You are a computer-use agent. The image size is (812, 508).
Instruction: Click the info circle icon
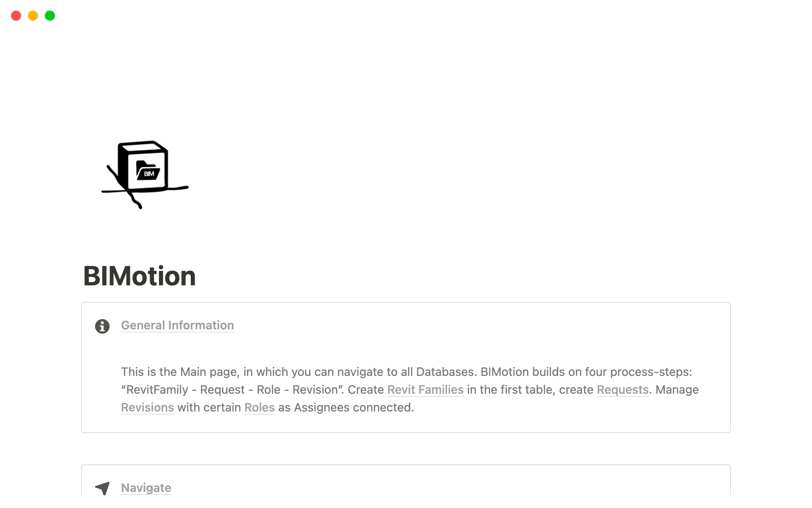[x=102, y=326]
